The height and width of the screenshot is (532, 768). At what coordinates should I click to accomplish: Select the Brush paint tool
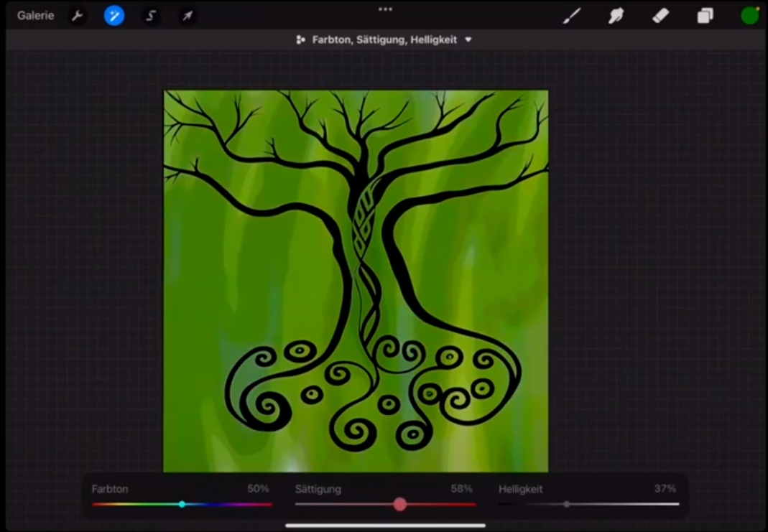tap(572, 16)
